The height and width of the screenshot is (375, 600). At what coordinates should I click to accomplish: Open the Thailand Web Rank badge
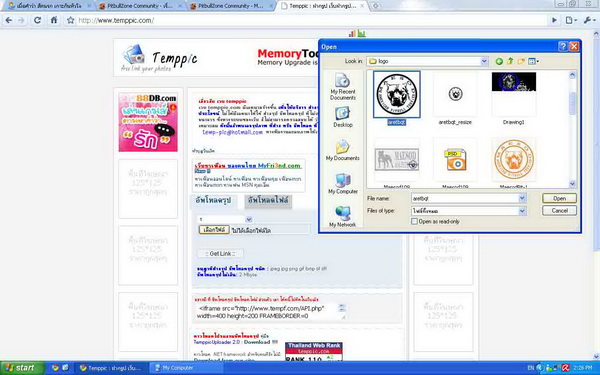coord(314,352)
